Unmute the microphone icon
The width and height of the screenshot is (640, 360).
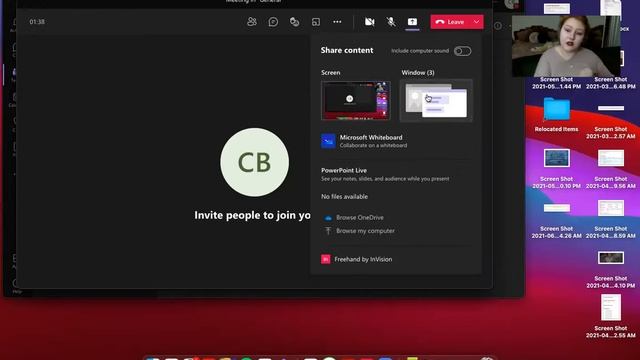pyautogui.click(x=391, y=22)
